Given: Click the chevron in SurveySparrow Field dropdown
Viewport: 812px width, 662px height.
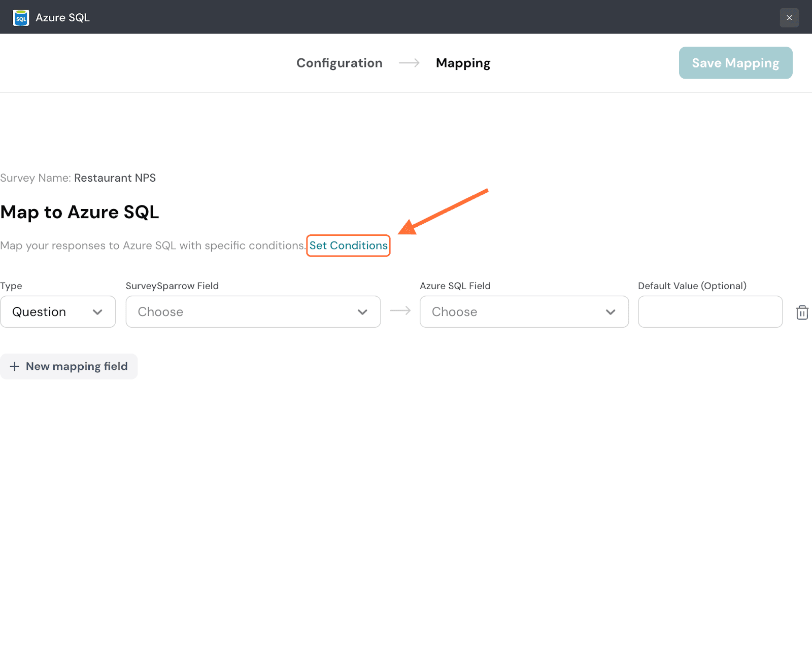Looking at the screenshot, I should [x=362, y=312].
